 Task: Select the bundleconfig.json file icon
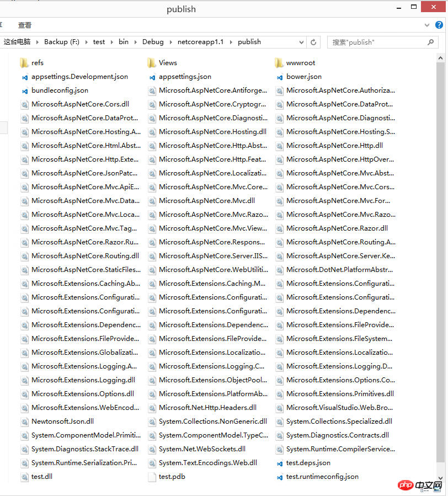(x=25, y=91)
